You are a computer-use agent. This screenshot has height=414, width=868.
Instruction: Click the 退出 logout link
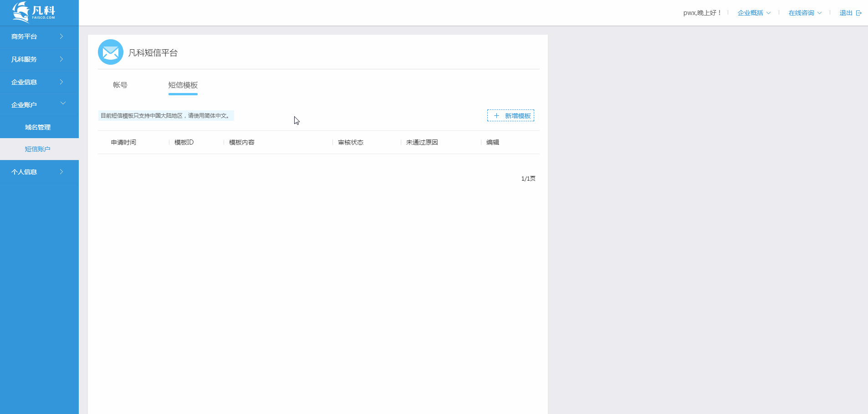click(x=846, y=13)
